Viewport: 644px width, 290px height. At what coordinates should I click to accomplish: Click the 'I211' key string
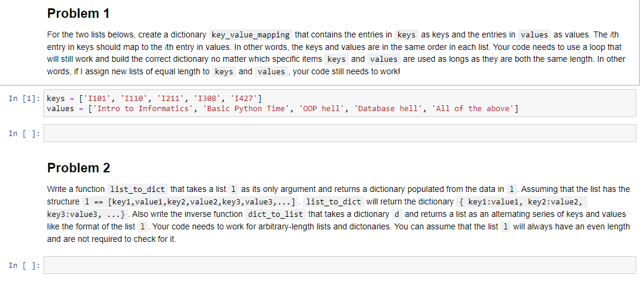[x=170, y=98]
